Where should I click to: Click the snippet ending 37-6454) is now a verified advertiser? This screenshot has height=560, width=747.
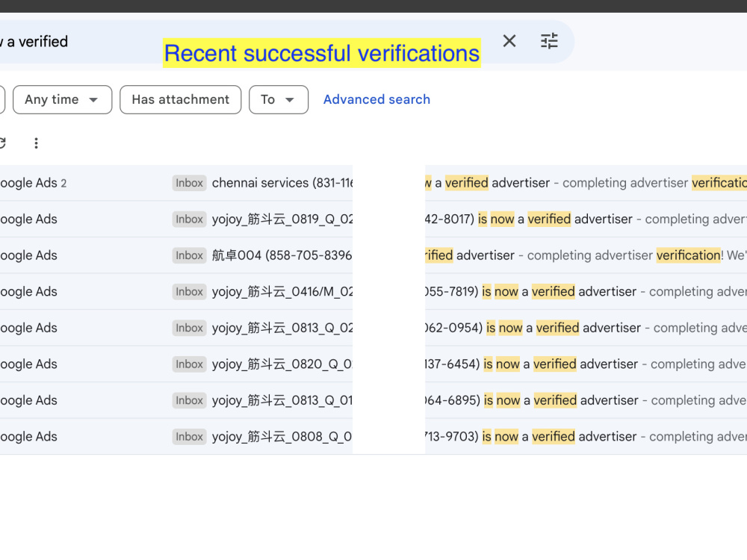532,364
